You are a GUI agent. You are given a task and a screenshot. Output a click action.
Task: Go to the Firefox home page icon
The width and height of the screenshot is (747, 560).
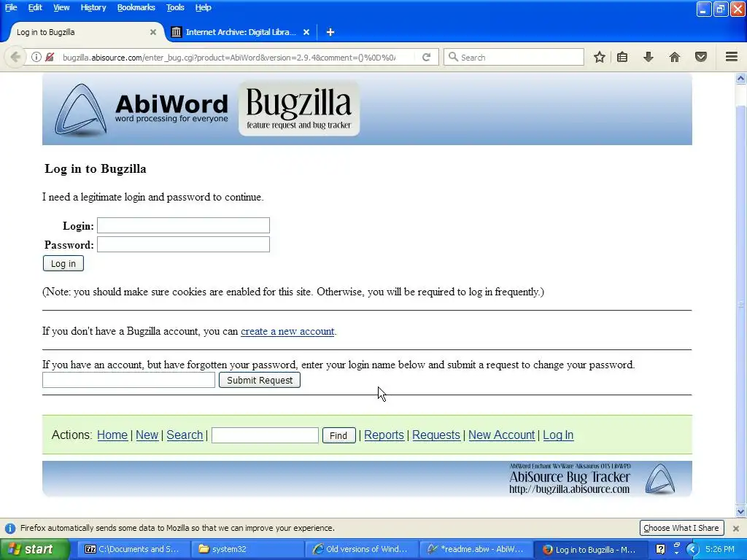[675, 57]
